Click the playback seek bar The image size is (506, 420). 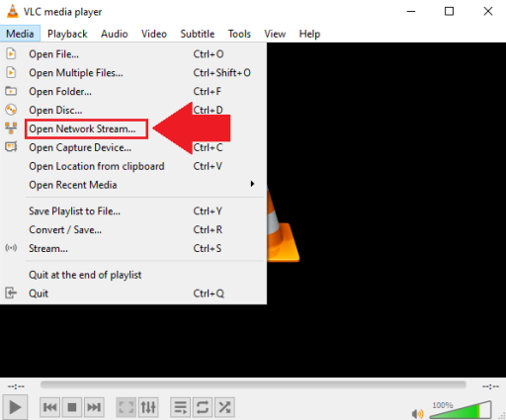click(x=253, y=385)
